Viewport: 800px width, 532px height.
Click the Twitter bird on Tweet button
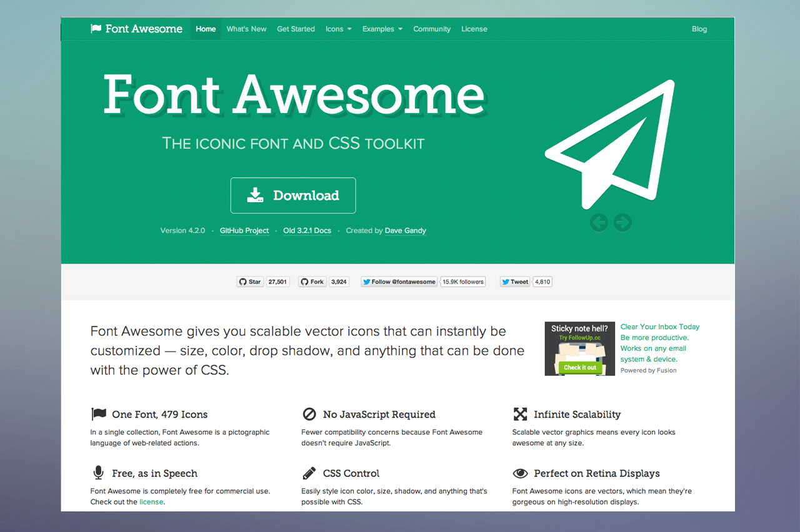[506, 282]
